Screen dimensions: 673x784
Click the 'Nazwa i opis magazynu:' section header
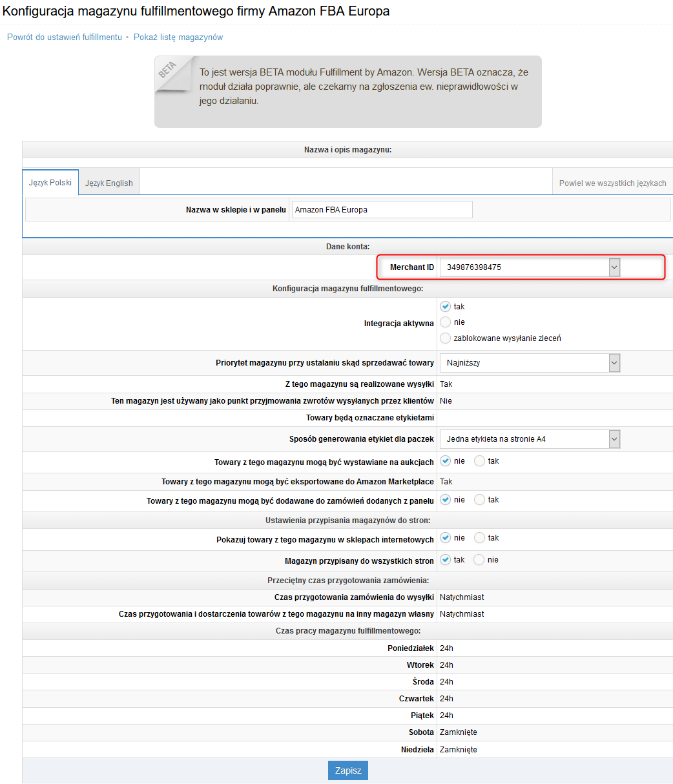pos(348,150)
